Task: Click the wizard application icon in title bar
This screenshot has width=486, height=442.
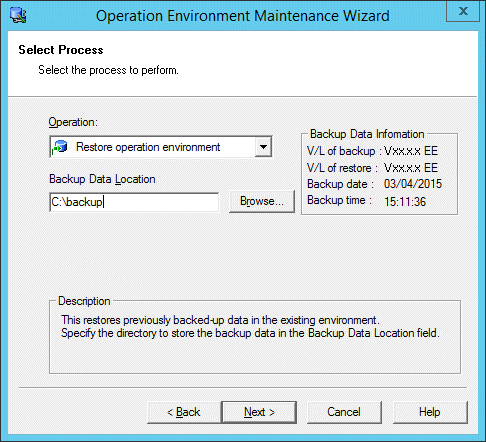Action: [18, 15]
